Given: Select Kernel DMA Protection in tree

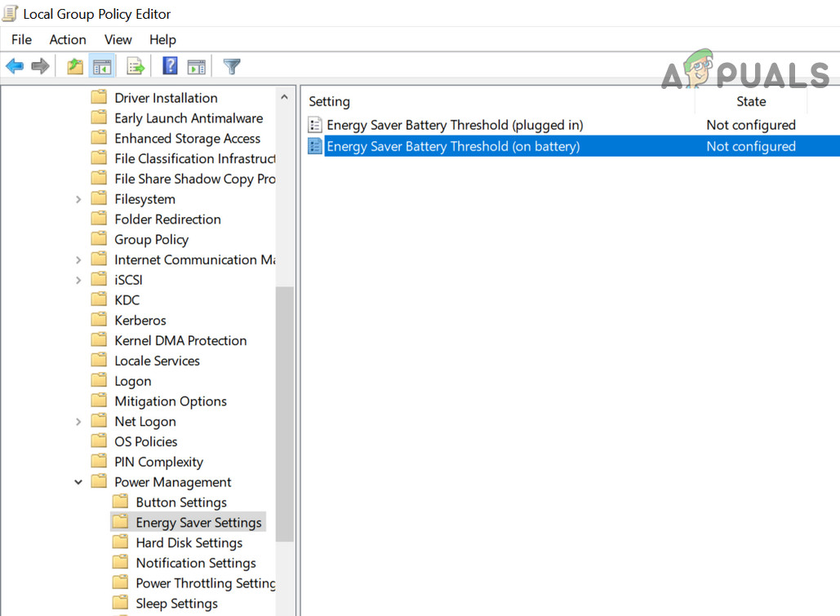Looking at the screenshot, I should 180,341.
